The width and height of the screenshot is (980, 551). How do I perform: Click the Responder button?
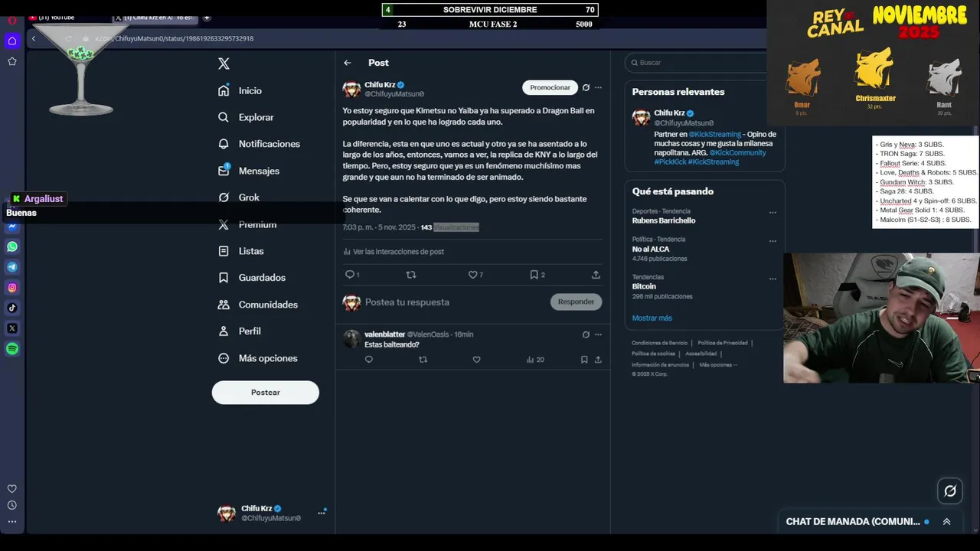[576, 302]
